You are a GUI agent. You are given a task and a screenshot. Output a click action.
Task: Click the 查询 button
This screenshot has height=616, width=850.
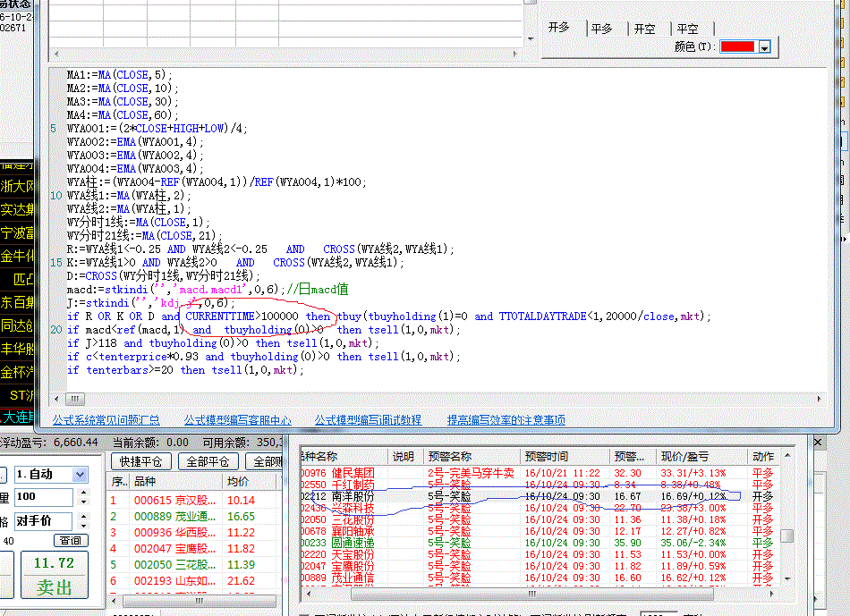(71, 541)
